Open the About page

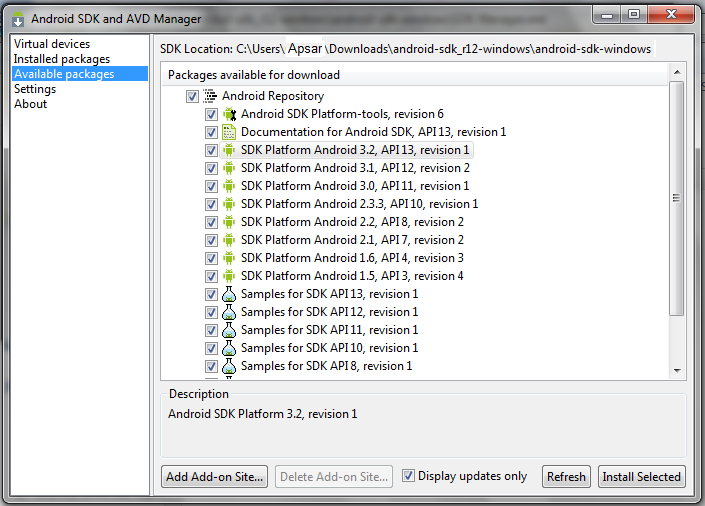pos(30,104)
